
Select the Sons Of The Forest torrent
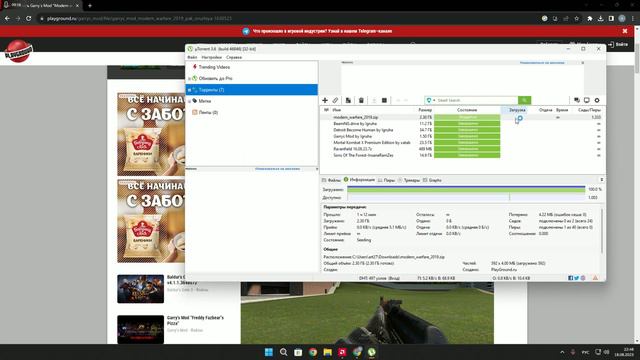point(461,156)
